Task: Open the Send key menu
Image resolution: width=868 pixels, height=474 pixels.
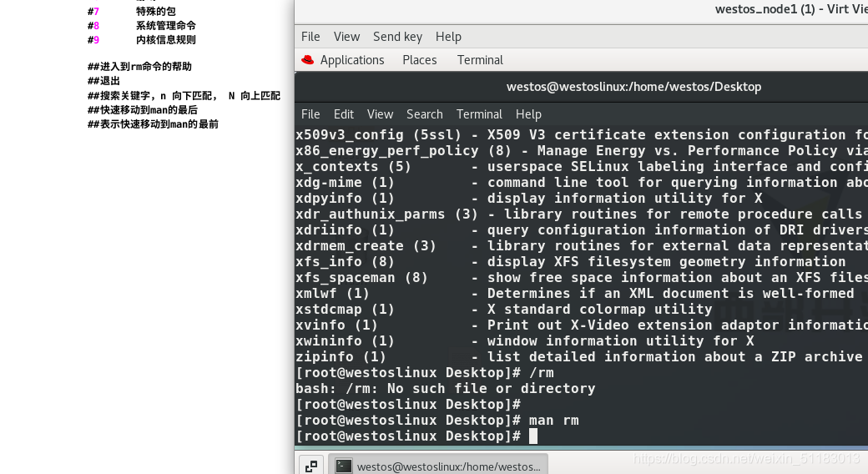Action: (397, 37)
